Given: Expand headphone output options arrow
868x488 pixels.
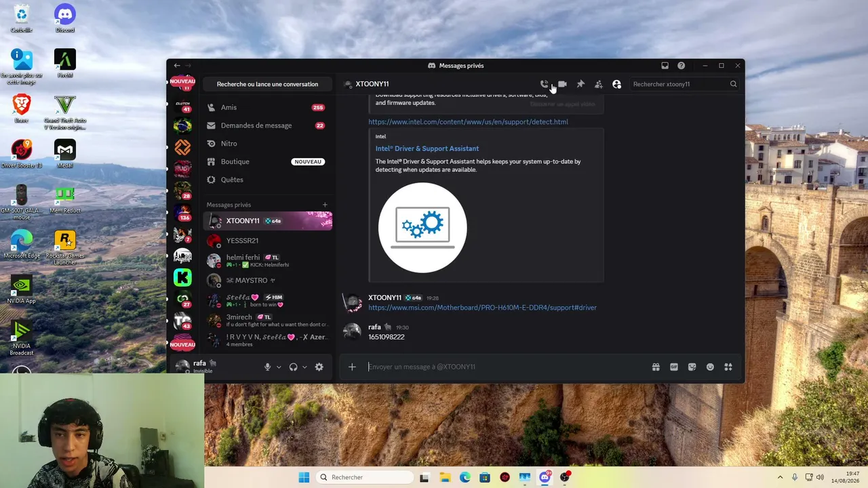Looking at the screenshot, I should point(304,367).
